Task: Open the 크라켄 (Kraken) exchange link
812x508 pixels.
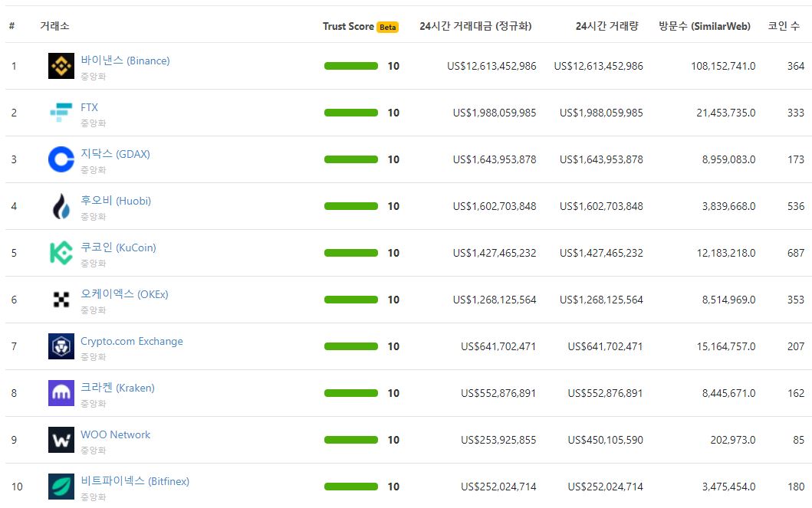Action: pos(117,388)
